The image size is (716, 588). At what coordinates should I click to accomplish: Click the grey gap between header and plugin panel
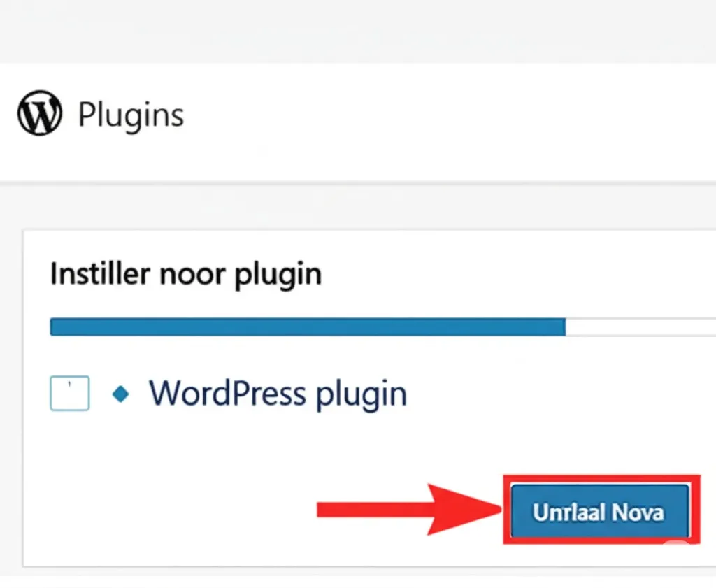[x=358, y=205]
